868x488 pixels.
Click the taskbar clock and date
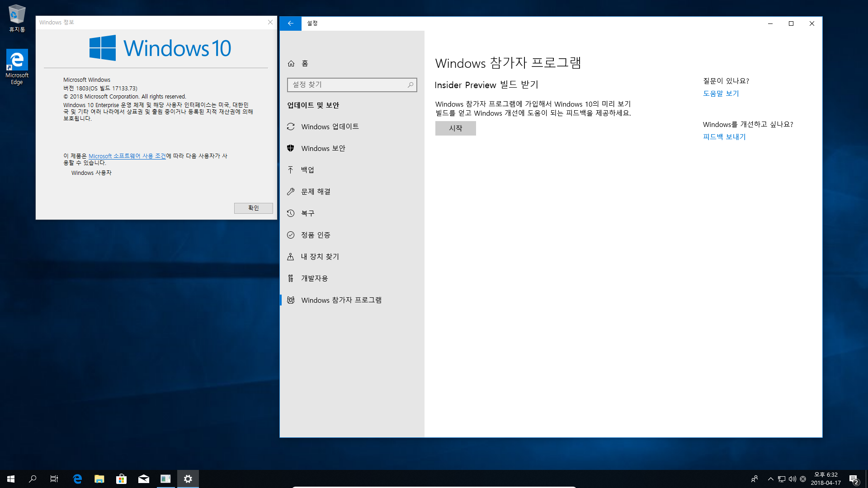tap(826, 479)
